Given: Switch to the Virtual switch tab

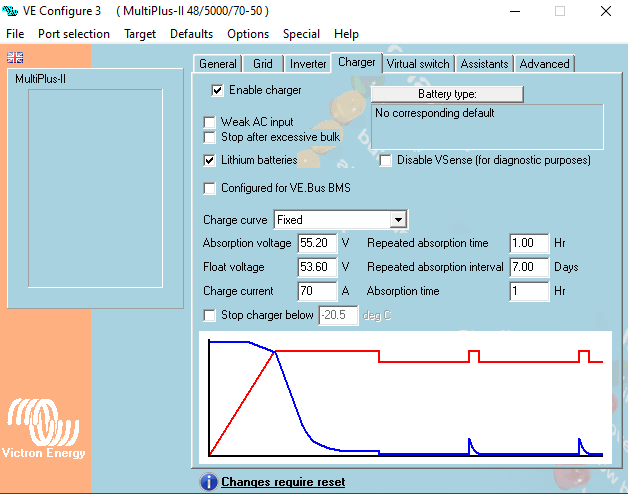Looking at the screenshot, I should coord(418,64).
